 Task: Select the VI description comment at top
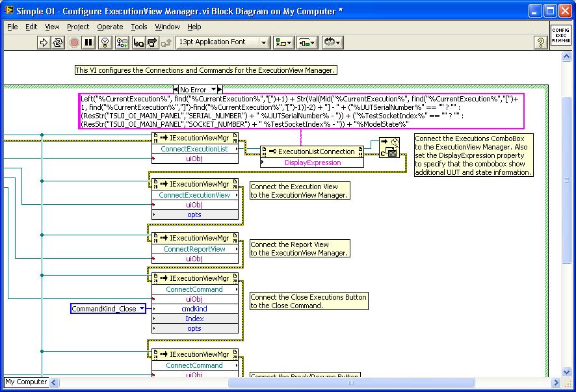click(205, 70)
